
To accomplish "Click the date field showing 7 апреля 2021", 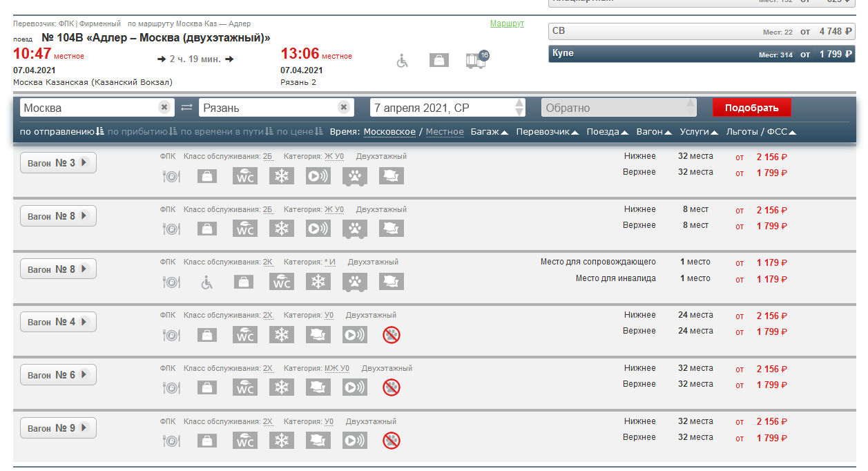I will click(442, 108).
